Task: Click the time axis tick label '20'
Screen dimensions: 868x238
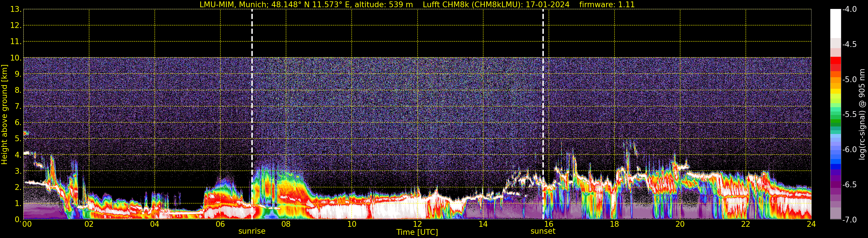Action: pos(680,224)
